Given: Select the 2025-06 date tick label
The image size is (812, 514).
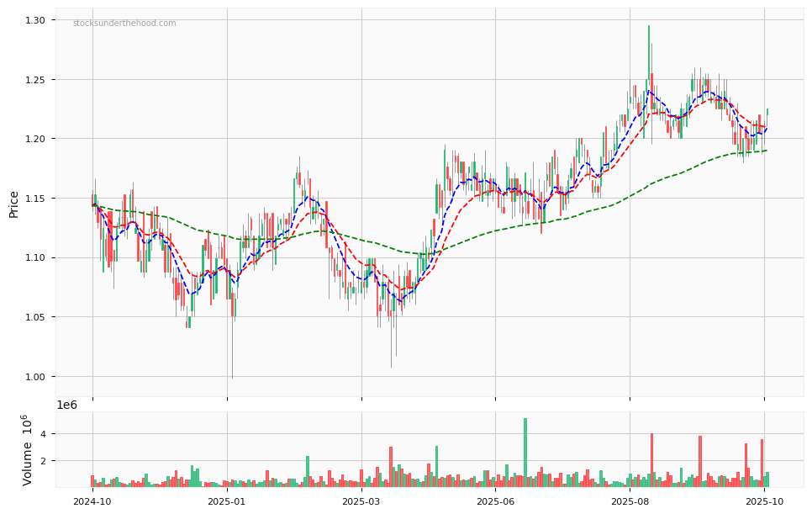Looking at the screenshot, I should click(495, 501).
